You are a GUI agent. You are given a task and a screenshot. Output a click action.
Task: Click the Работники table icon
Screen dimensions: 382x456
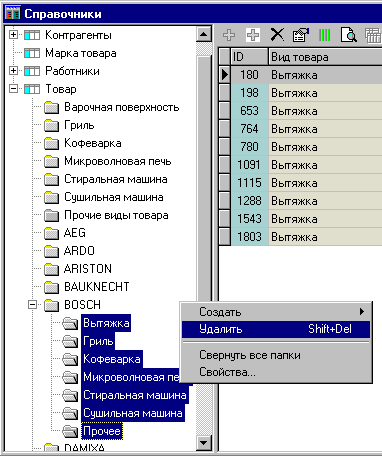tap(32, 71)
